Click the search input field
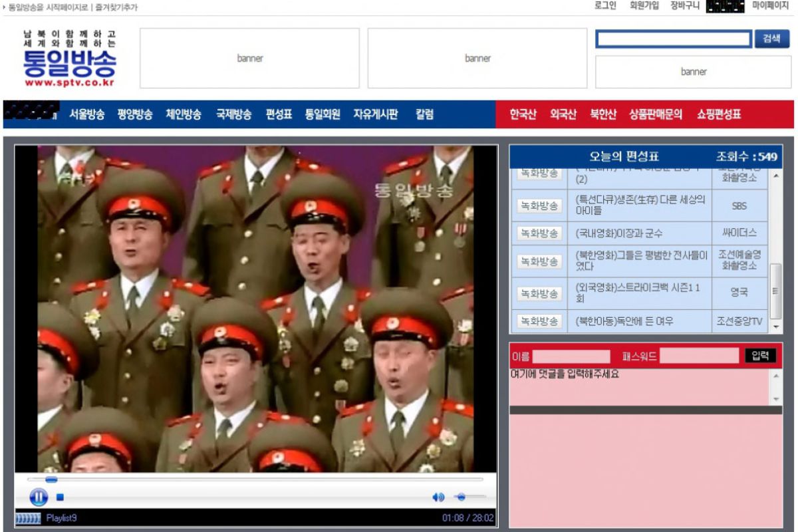 click(673, 39)
